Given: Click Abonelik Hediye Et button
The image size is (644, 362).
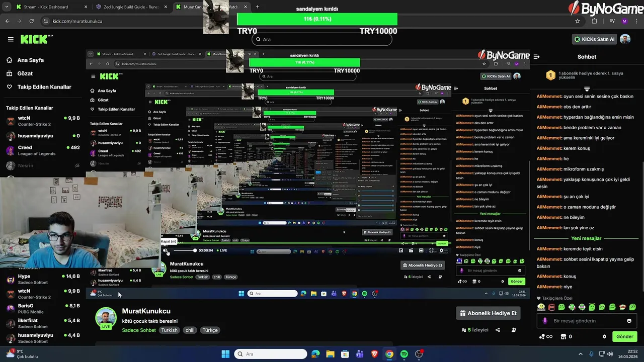Looking at the screenshot, I should (488, 313).
